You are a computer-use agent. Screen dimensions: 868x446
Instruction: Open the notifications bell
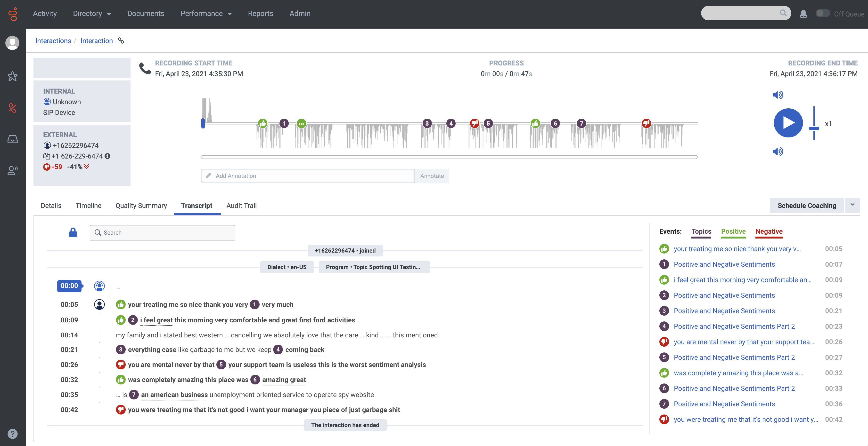point(804,14)
